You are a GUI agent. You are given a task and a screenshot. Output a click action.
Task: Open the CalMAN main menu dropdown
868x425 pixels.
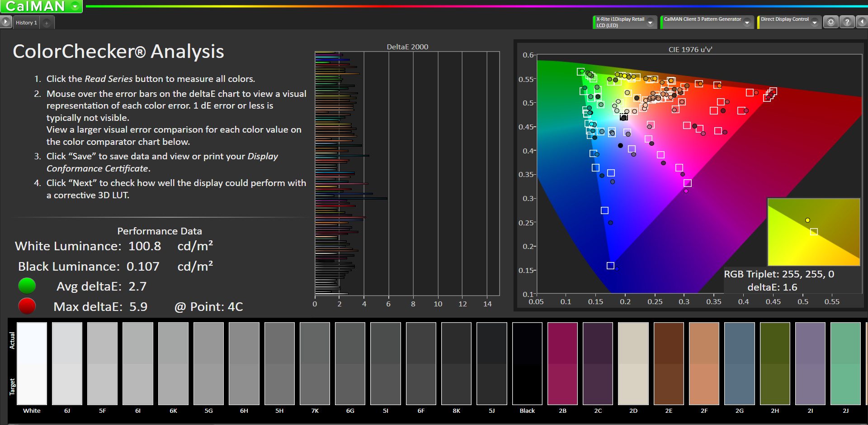pos(75,6)
